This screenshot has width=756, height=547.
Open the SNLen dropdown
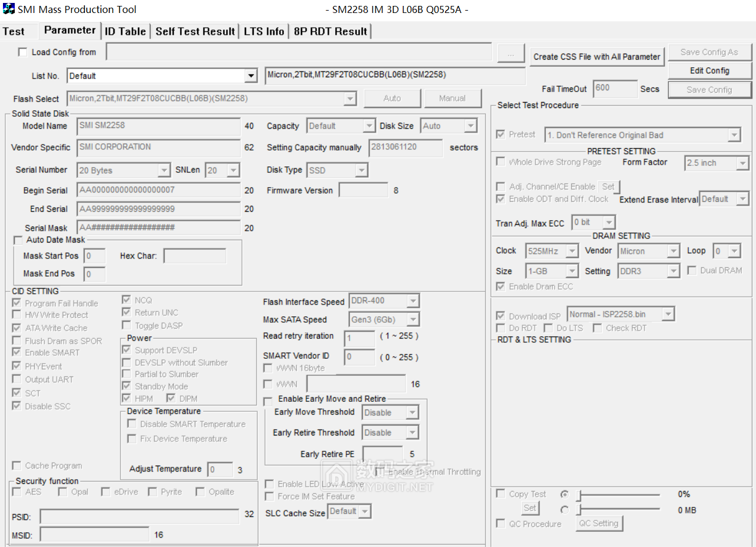tap(222, 170)
